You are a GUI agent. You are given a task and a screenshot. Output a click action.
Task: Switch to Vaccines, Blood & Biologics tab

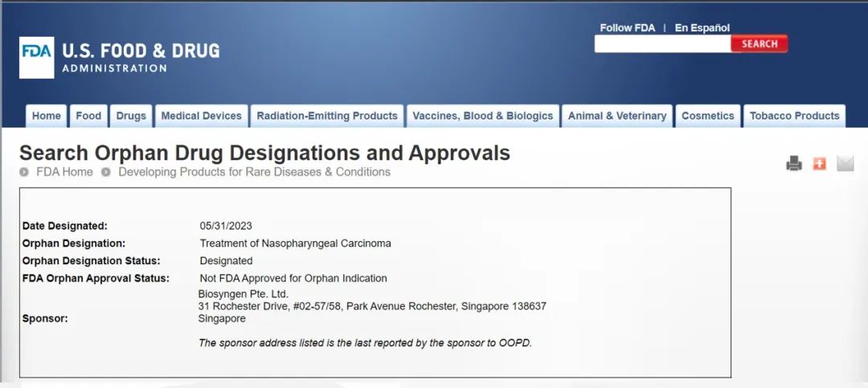click(482, 116)
